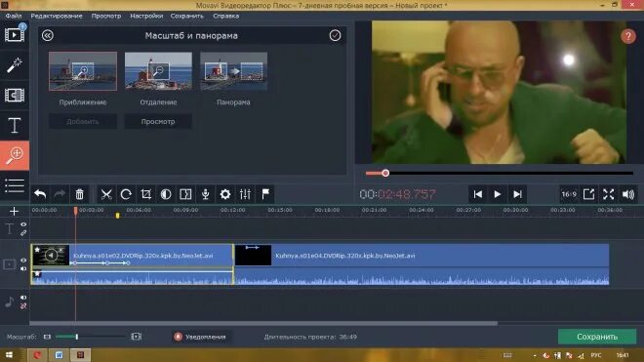Image resolution: width=644 pixels, height=362 pixels.
Task: Open the Файл menu
Action: 14,16
